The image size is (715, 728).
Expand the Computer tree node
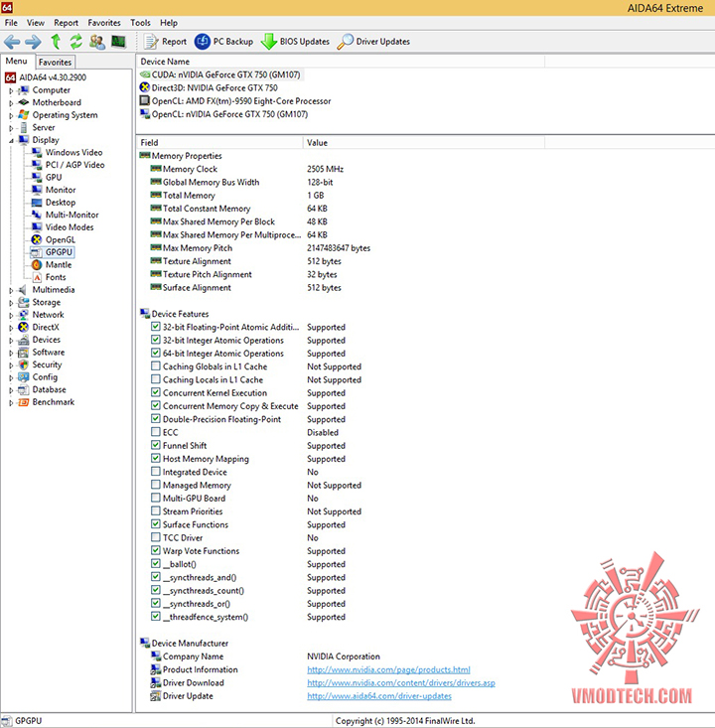point(11,91)
